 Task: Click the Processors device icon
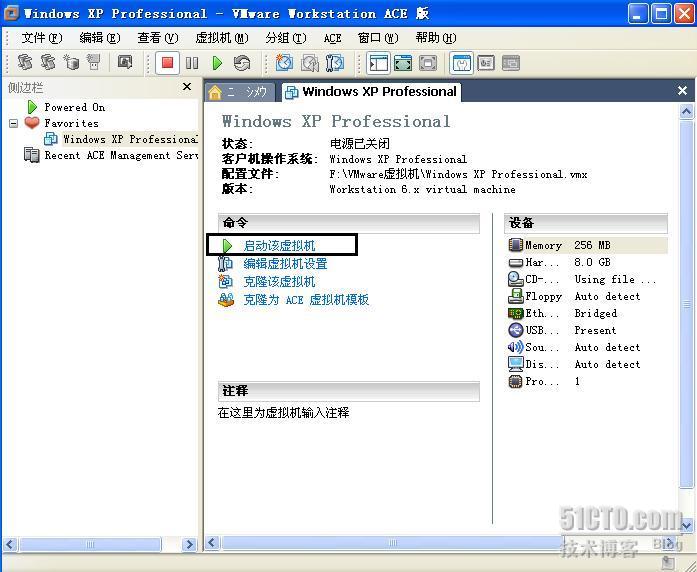coord(515,381)
